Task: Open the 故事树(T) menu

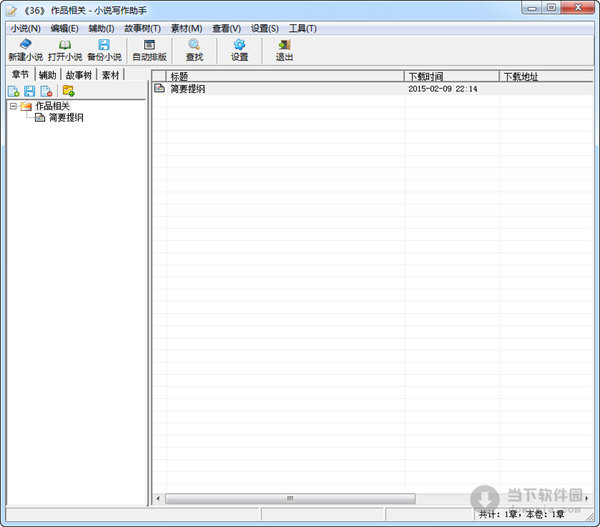Action: point(142,29)
